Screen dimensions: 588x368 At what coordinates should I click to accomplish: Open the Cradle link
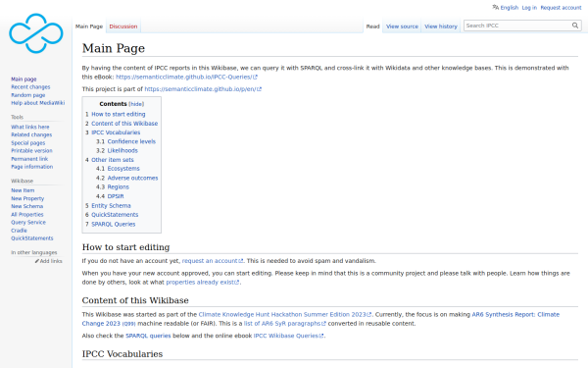click(19, 231)
